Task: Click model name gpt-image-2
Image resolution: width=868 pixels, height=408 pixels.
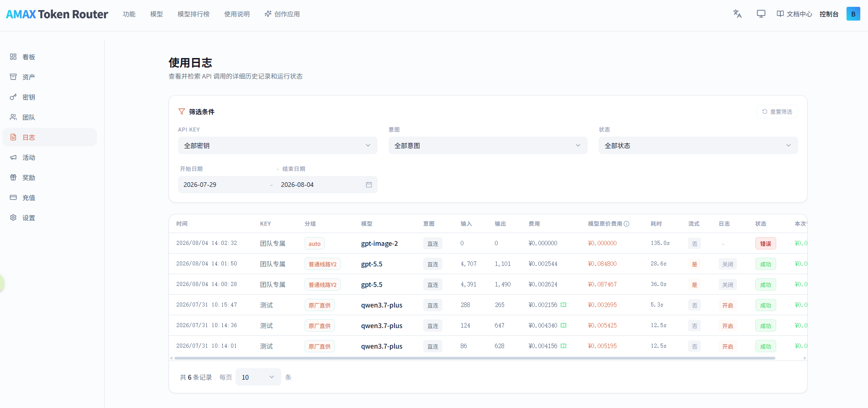Action: coord(379,244)
